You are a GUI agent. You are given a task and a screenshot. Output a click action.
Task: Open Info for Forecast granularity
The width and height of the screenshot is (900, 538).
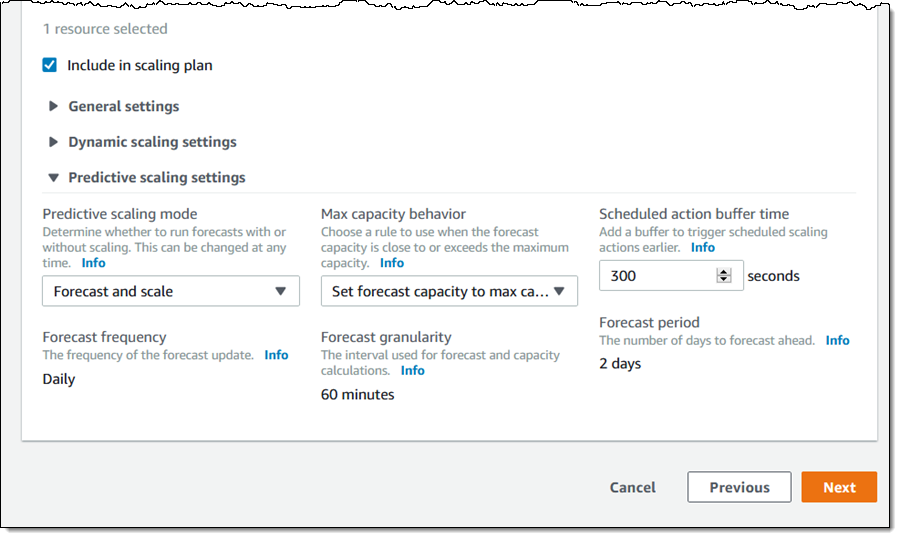(x=413, y=371)
